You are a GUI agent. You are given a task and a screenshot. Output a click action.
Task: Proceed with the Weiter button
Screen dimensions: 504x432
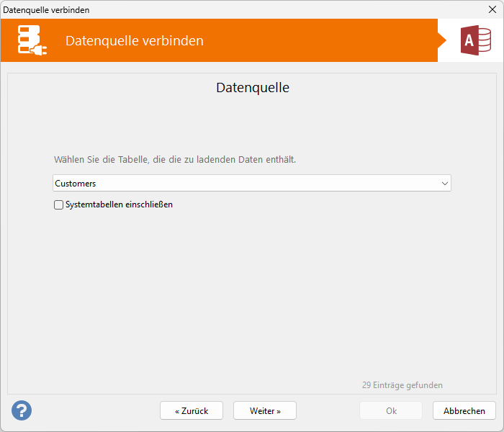click(265, 410)
